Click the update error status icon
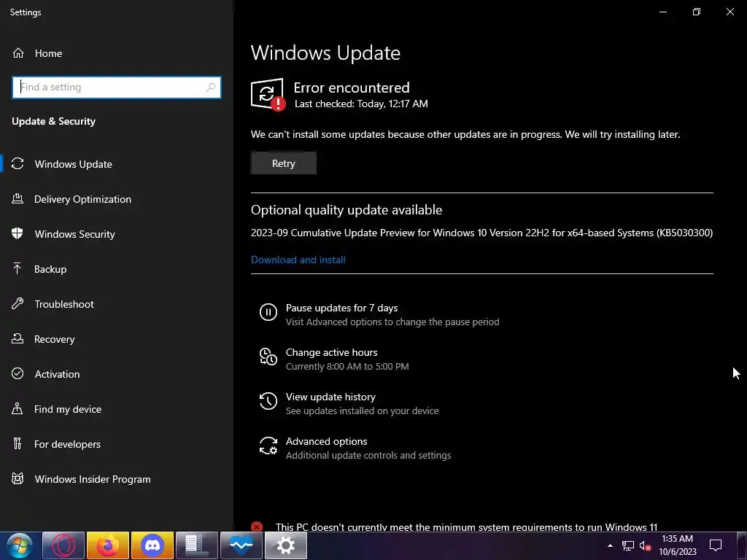 pyautogui.click(x=268, y=94)
